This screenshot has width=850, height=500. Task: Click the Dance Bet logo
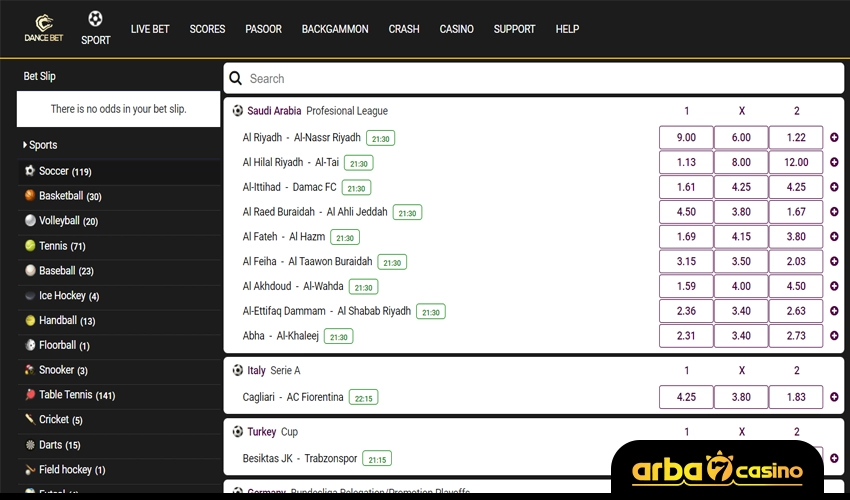pos(43,28)
